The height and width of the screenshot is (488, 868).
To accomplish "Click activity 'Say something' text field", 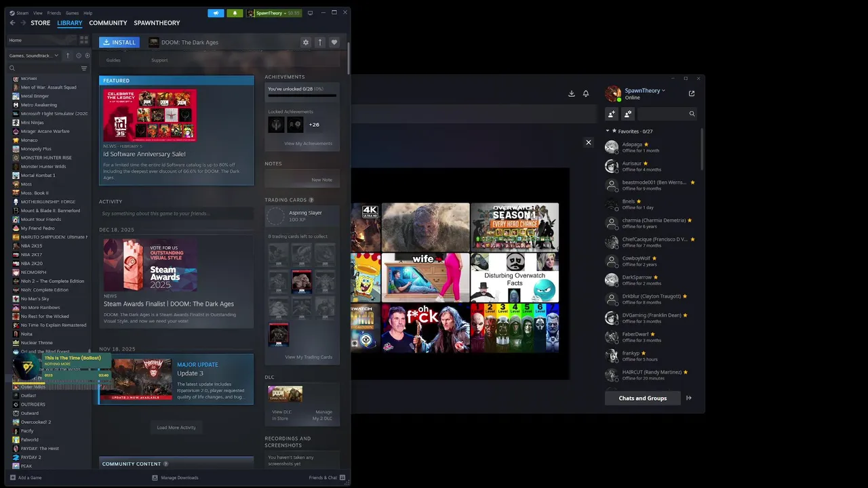I will [x=176, y=213].
